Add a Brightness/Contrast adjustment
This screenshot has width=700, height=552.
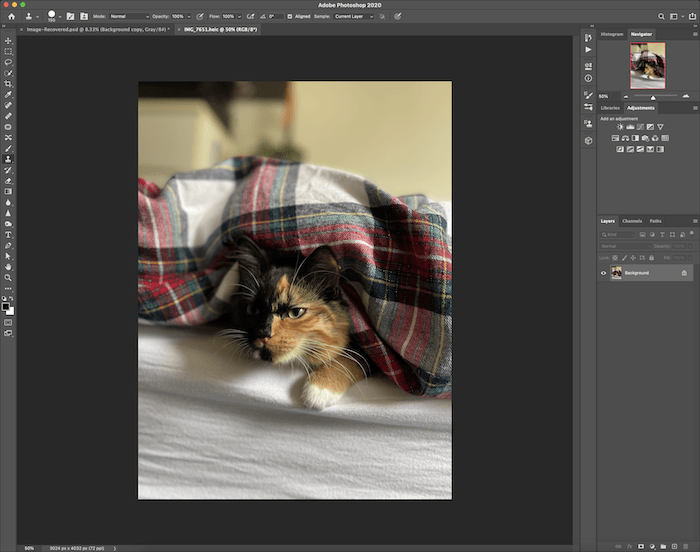tap(620, 127)
